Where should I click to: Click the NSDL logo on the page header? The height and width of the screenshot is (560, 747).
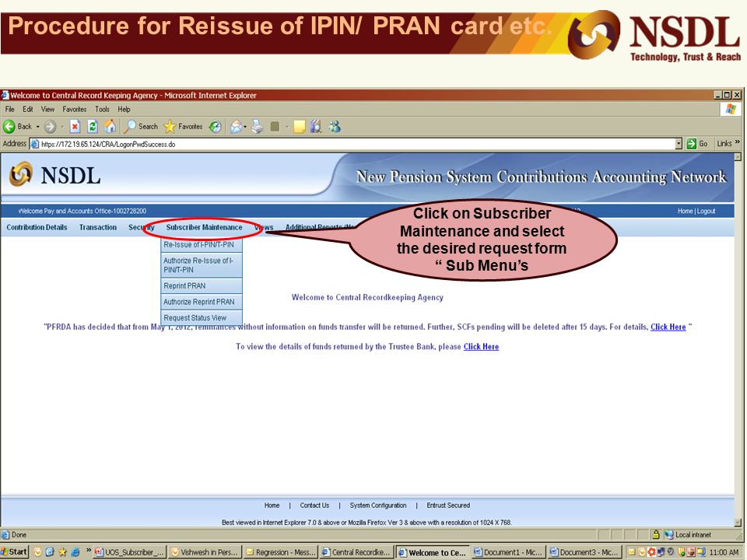54,175
